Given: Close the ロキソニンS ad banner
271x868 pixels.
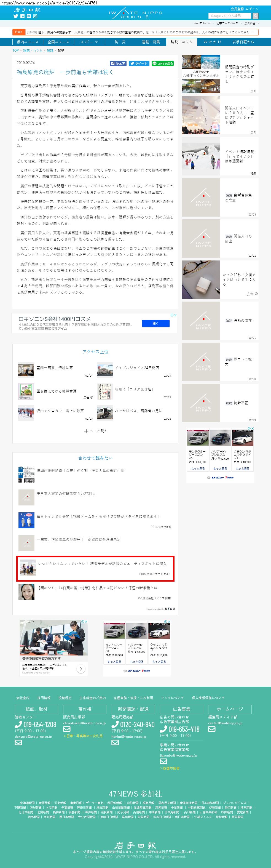Looking at the screenshot, I should coord(175,315).
